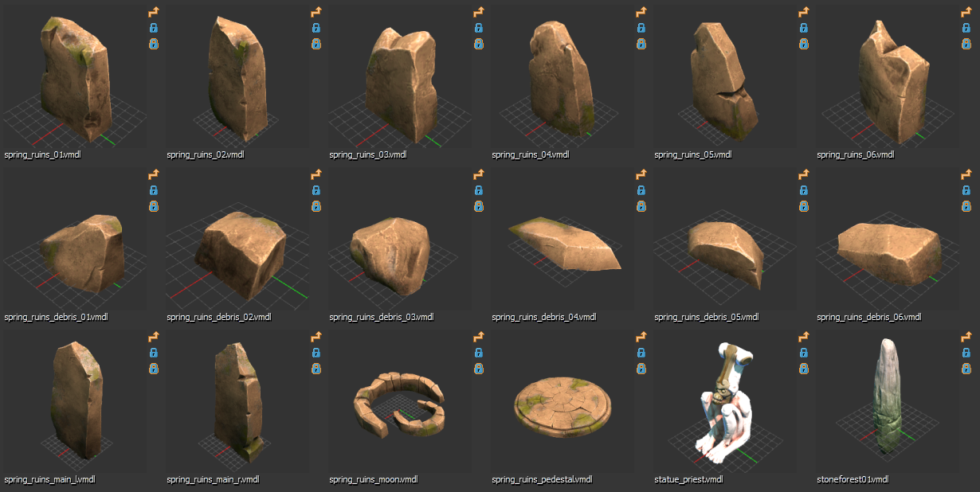Click the file name spring_ruins_02.vmdl
Viewport: 980px width, 492px height.
pyautogui.click(x=206, y=154)
